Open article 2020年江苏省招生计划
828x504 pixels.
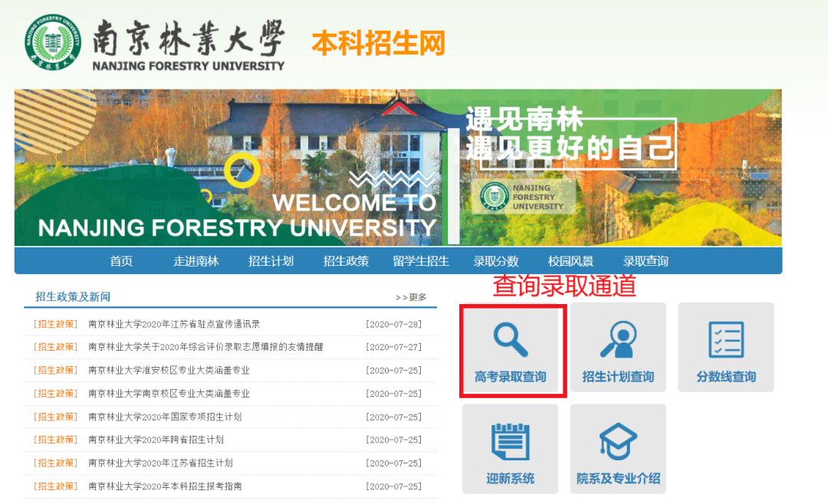(160, 463)
